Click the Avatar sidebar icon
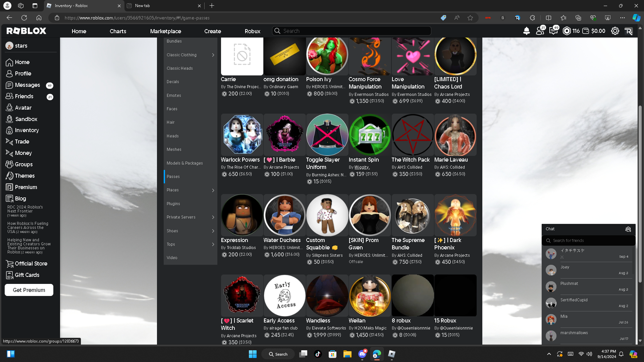Image resolution: width=644 pixels, height=362 pixels. (9, 108)
